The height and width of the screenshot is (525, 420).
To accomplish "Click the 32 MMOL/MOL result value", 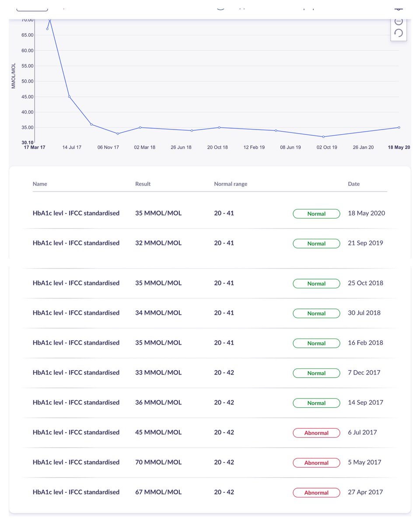I will tap(158, 243).
